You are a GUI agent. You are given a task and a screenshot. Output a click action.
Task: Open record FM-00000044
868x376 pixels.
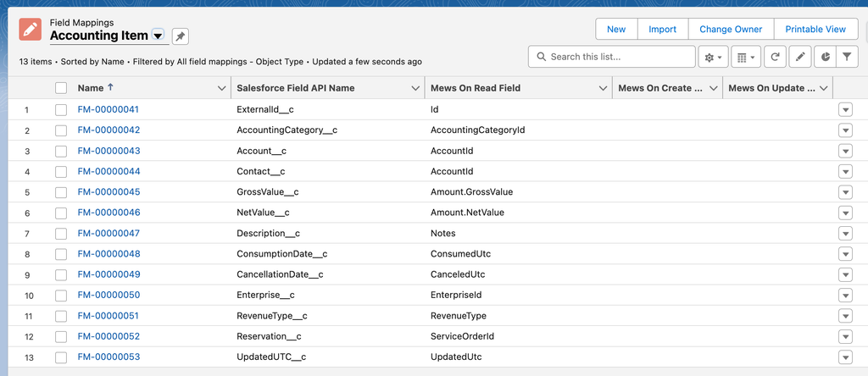point(109,171)
